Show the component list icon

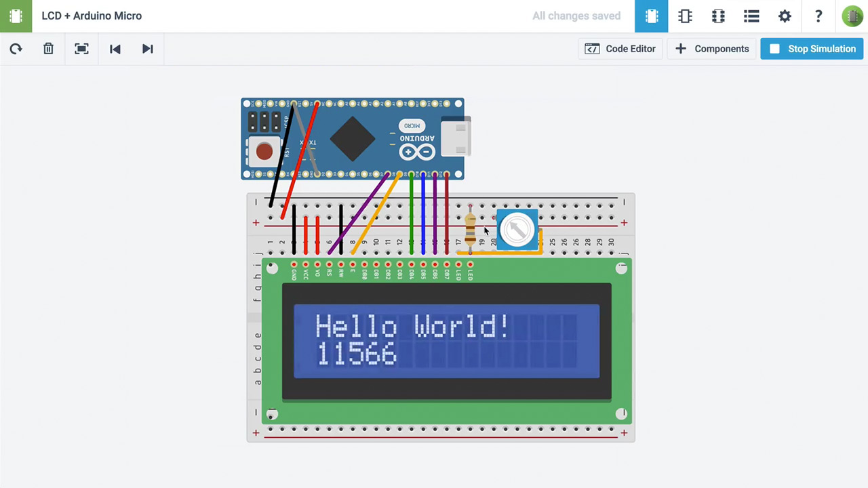(751, 16)
